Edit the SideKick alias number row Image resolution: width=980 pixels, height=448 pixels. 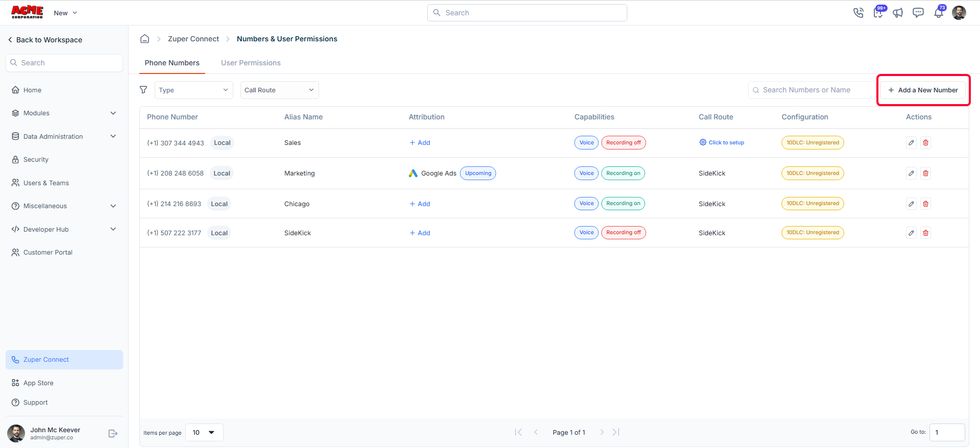[911, 233]
